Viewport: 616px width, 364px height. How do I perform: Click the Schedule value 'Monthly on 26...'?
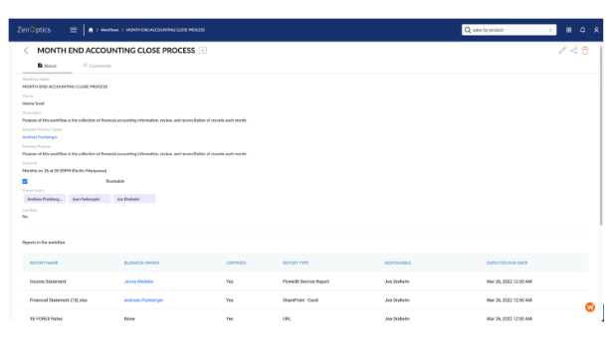(65, 171)
